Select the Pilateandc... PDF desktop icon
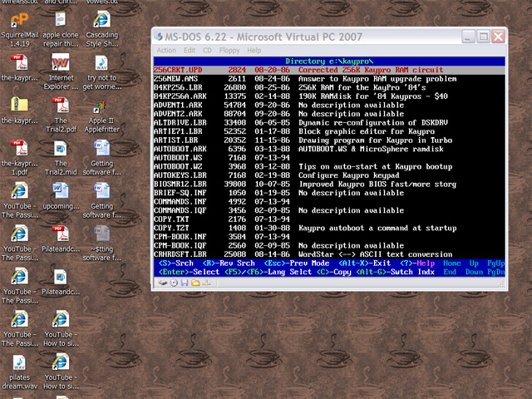Screen dimensions: 532x399 click(x=61, y=239)
